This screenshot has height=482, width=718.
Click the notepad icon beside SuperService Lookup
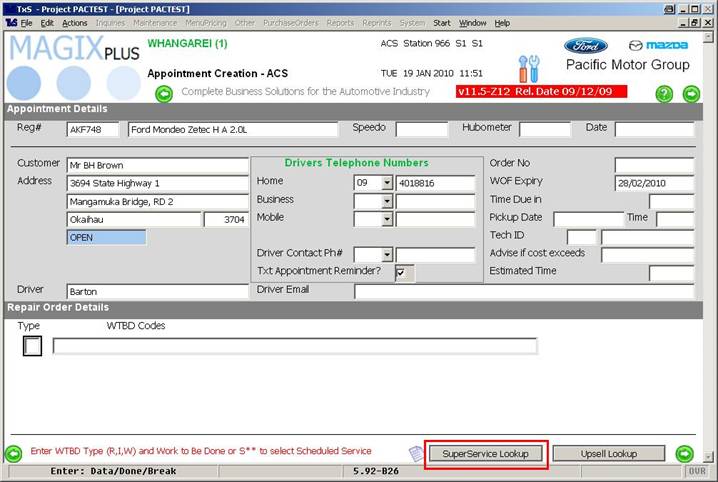(416, 454)
